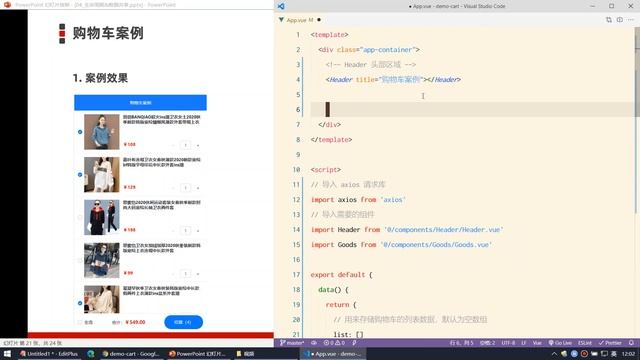Click the red-hooded tracksuit product thumbnail
The height and width of the screenshot is (360, 640).
[102, 218]
